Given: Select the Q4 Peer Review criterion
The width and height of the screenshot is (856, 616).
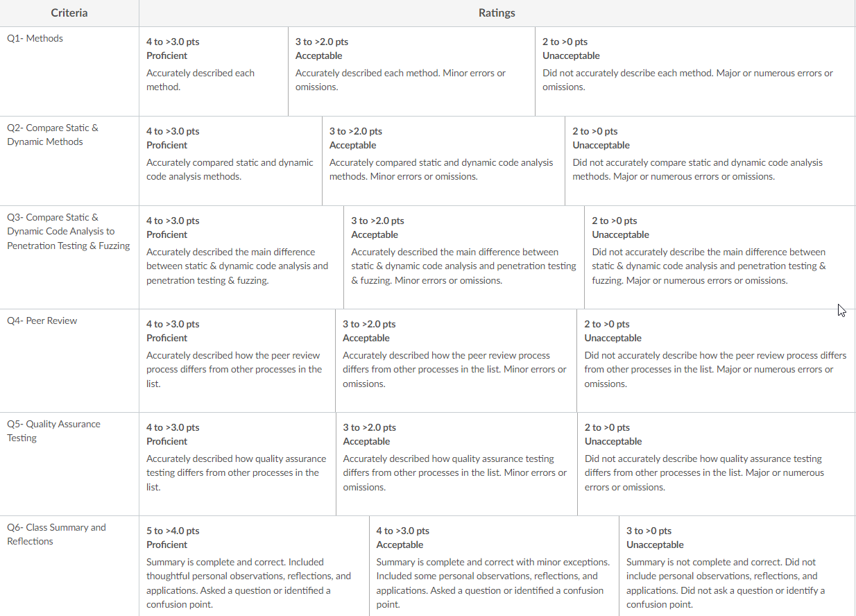Looking at the screenshot, I should (69, 361).
